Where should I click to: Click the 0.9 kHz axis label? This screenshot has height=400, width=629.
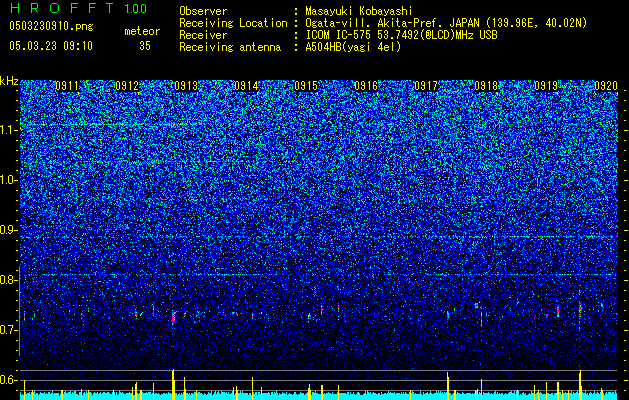click(x=8, y=230)
